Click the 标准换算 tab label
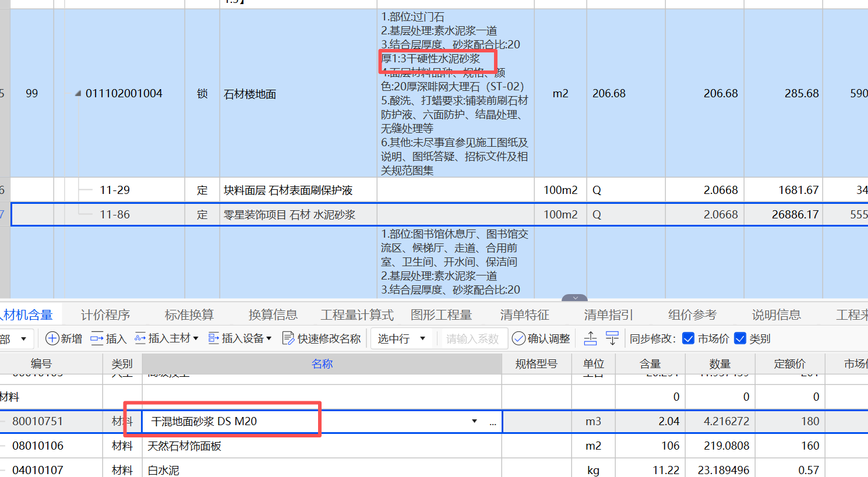Screen dimensions: 868x477 (x=189, y=315)
